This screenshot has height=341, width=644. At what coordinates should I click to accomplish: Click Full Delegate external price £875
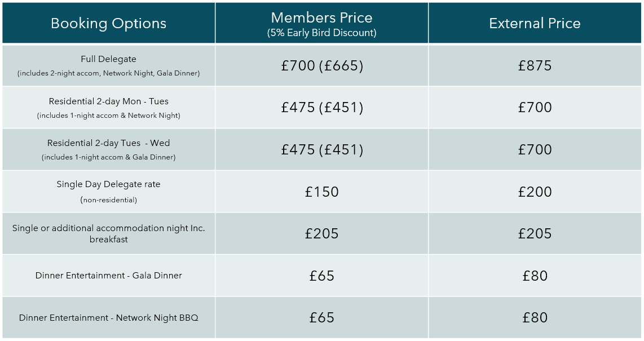click(x=535, y=66)
